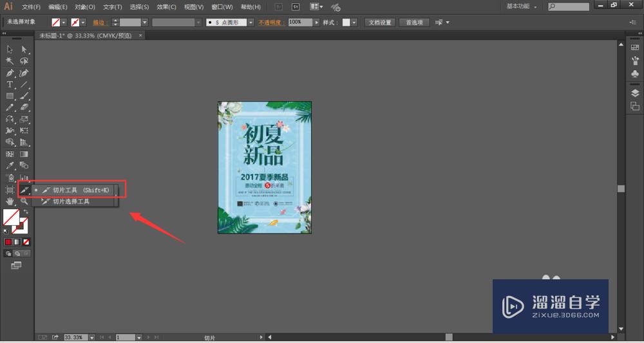This screenshot has height=343, width=644.
Task: Open arrange documents dropdown in menu bar
Action: (x=317, y=6)
